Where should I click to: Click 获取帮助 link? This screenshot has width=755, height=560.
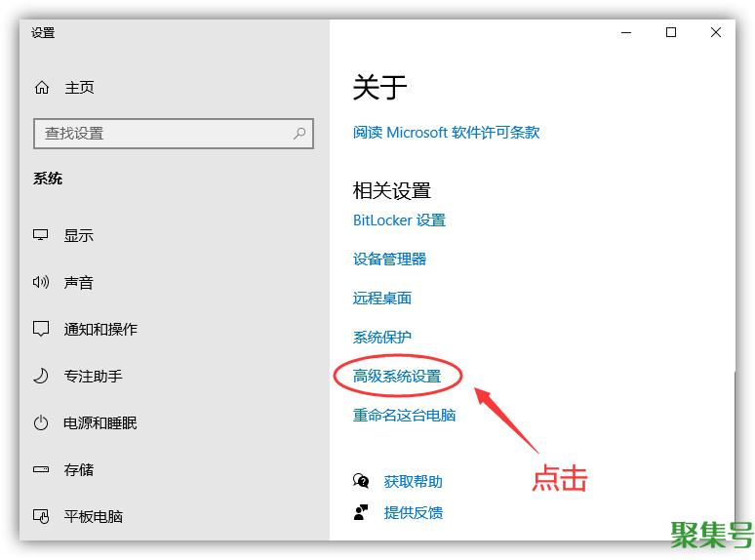pyautogui.click(x=414, y=482)
